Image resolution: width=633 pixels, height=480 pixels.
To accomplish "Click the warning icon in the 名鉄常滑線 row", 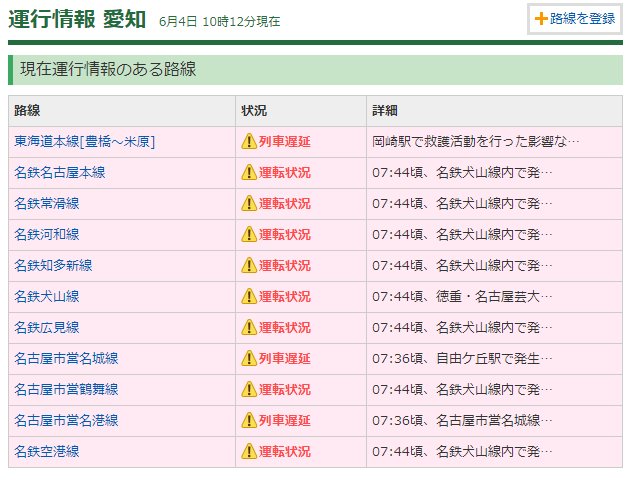I will coord(249,203).
